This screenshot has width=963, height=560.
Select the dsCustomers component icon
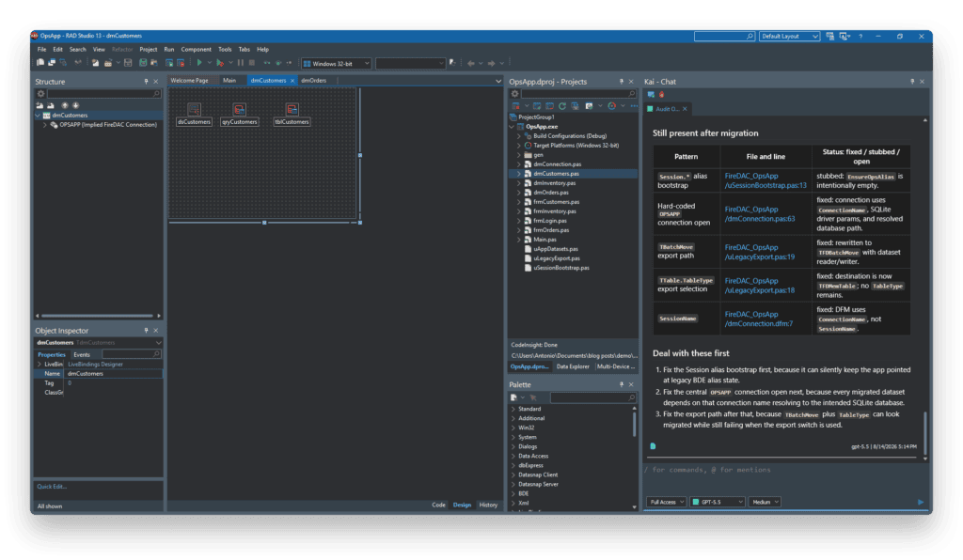click(x=194, y=110)
